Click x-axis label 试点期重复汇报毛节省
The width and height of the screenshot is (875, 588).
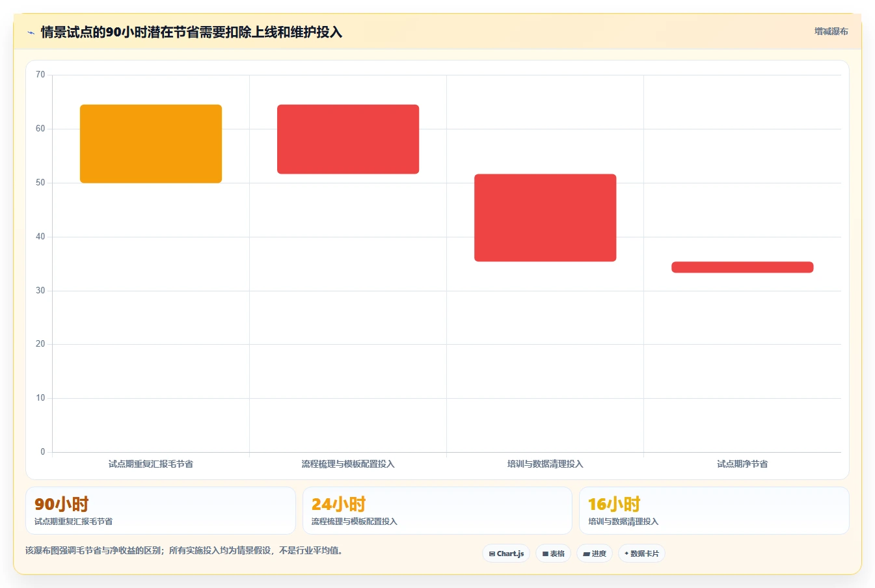pyautogui.click(x=151, y=464)
